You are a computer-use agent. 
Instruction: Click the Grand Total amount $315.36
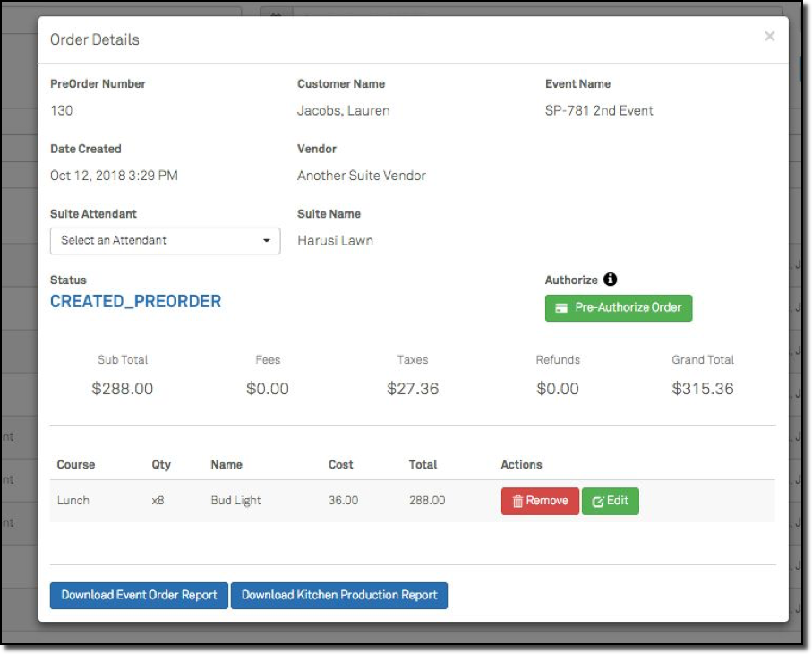tap(703, 389)
